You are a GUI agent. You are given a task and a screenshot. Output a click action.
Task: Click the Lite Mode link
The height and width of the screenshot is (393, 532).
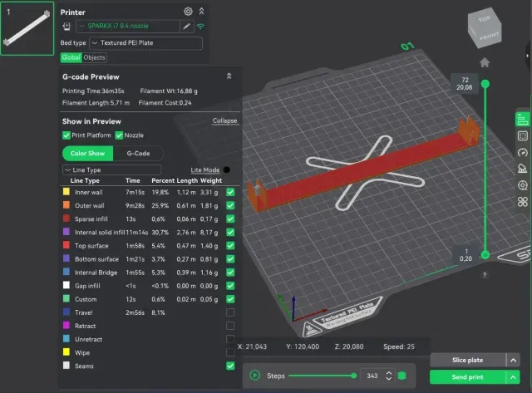pyautogui.click(x=205, y=169)
